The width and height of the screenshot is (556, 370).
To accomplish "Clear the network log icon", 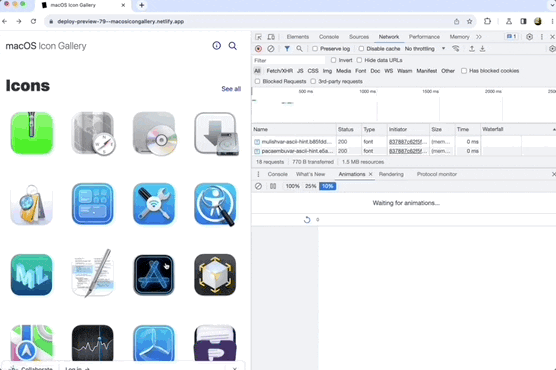I will [271, 49].
